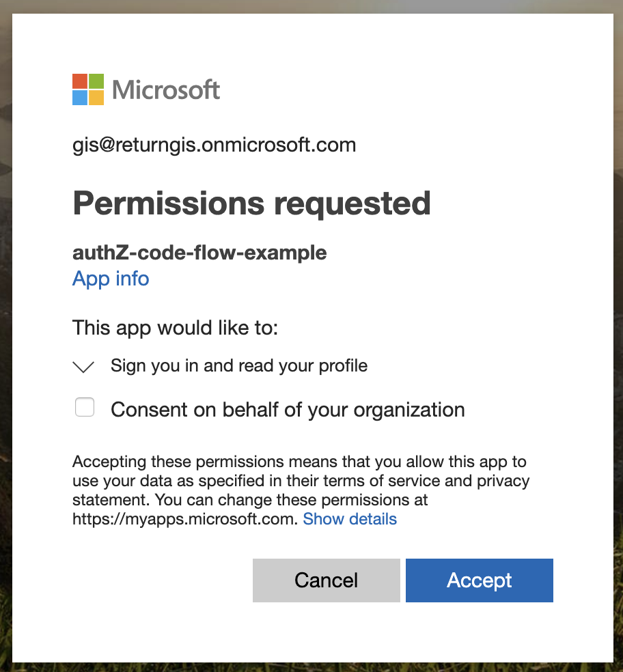Accept the requested permissions
This screenshot has height=672, width=623.
pos(480,580)
